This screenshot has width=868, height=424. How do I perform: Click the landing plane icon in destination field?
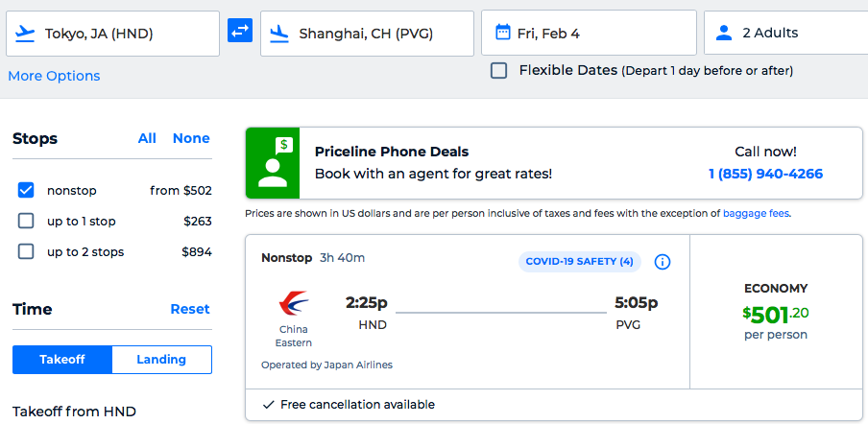[280, 34]
